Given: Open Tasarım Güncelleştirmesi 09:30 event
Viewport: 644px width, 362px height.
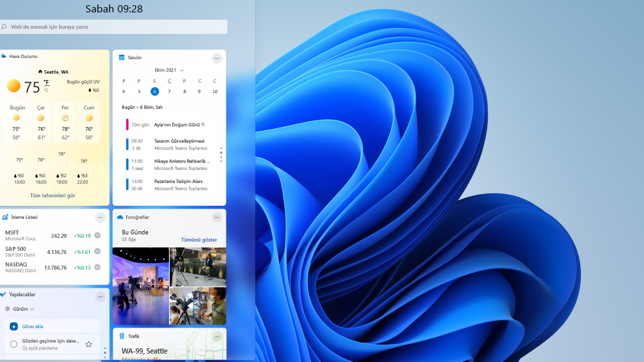Looking at the screenshot, I should click(168, 145).
